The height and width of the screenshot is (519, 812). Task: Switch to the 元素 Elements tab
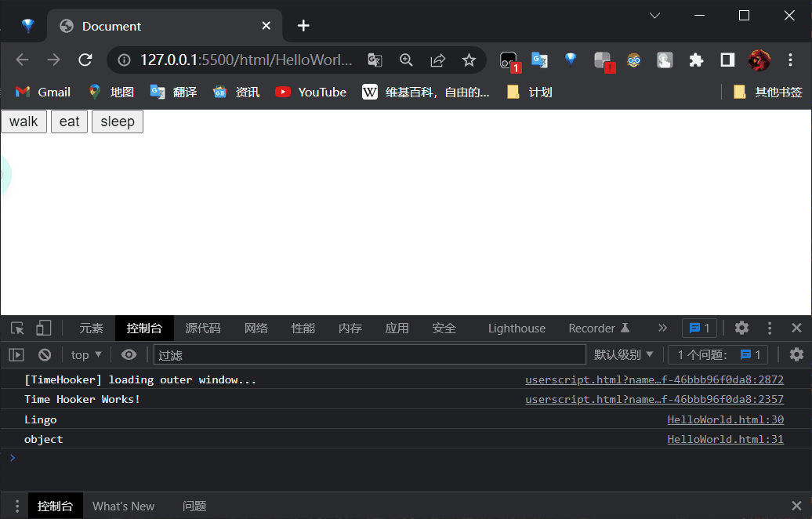coord(91,328)
